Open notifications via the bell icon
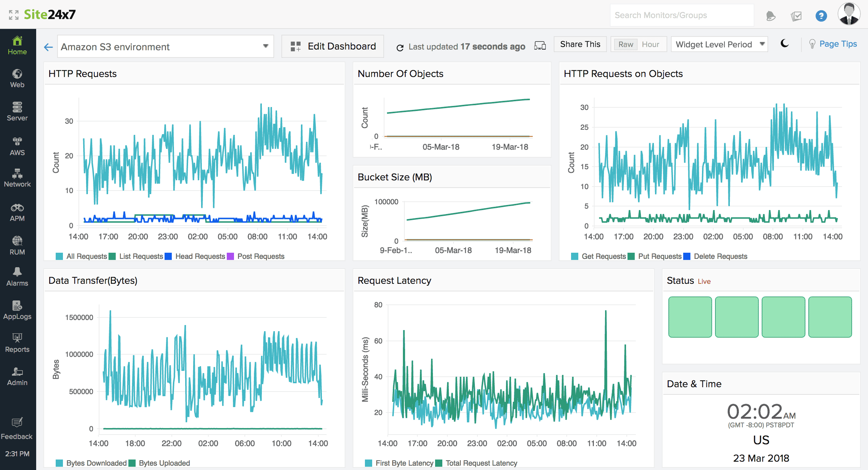This screenshot has width=868, height=470. coord(770,16)
